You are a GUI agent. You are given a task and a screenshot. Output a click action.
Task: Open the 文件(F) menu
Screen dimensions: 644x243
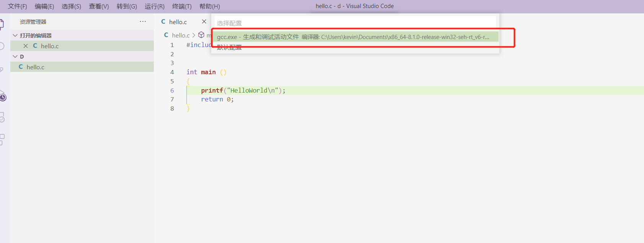tap(17, 6)
